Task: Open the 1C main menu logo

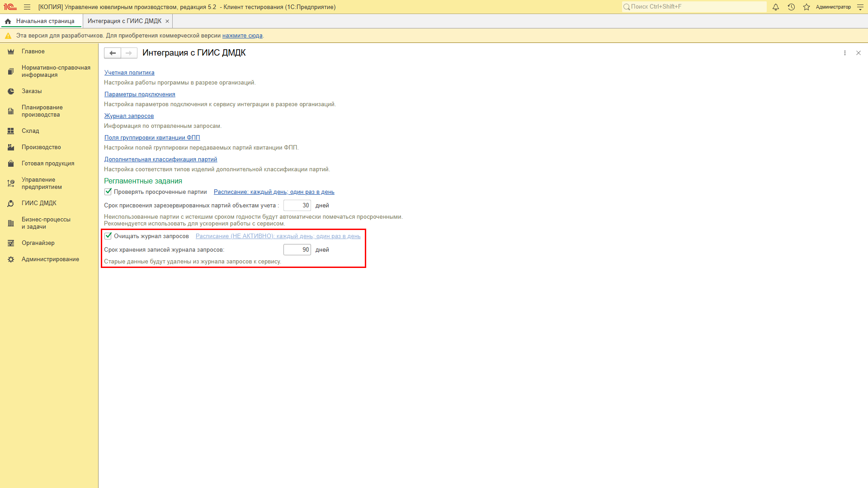Action: [10, 7]
